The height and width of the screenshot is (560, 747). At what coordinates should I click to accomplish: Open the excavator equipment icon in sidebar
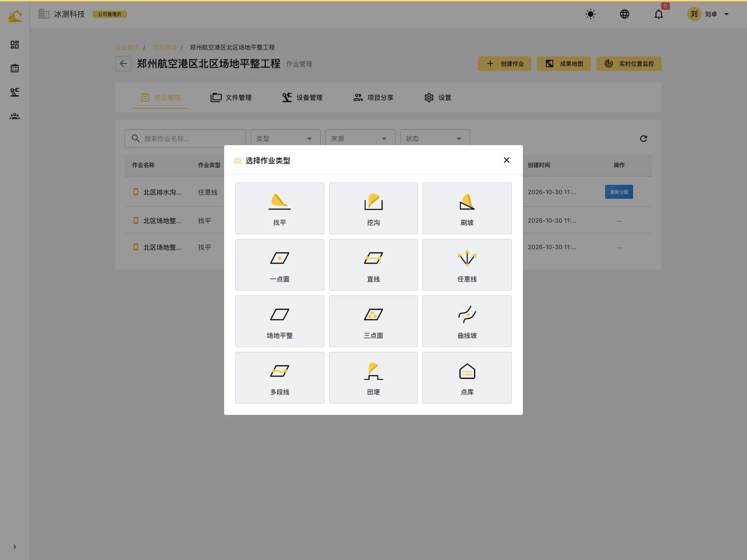(14, 92)
